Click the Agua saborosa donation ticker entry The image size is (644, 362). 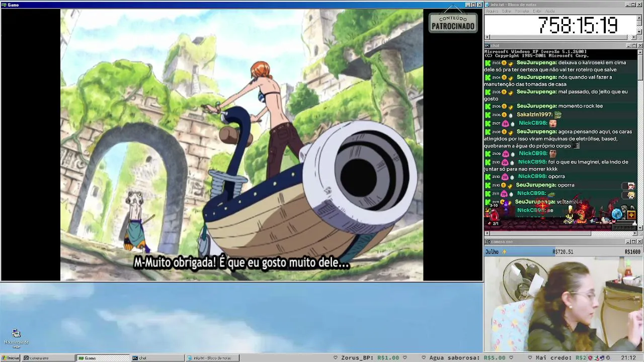point(466,358)
